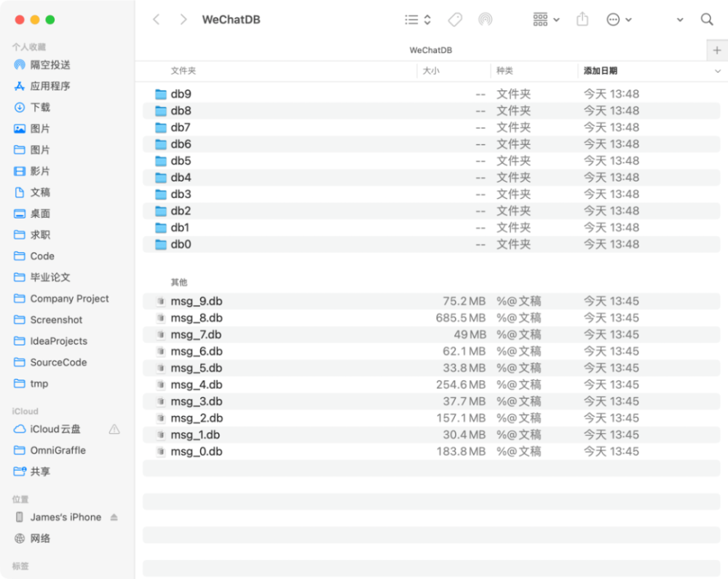The image size is (728, 579).
Task: Select the db2 folder
Action: pyautogui.click(x=431, y=210)
